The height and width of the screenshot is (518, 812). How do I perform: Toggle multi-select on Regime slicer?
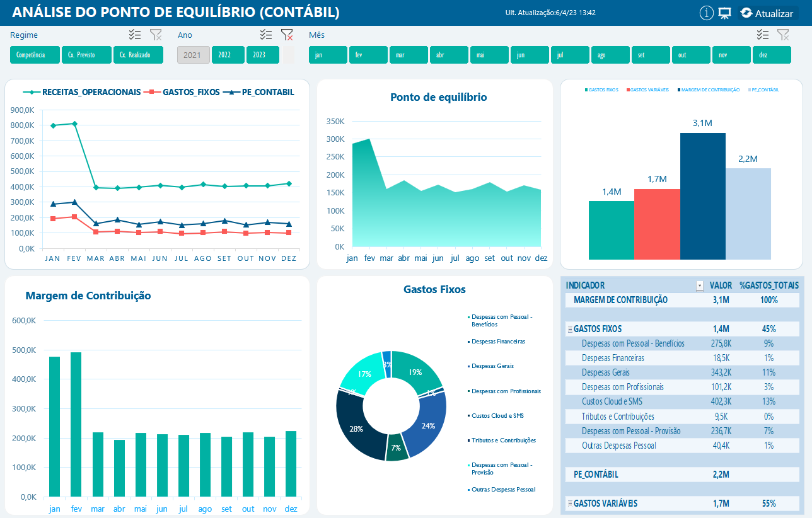point(135,35)
